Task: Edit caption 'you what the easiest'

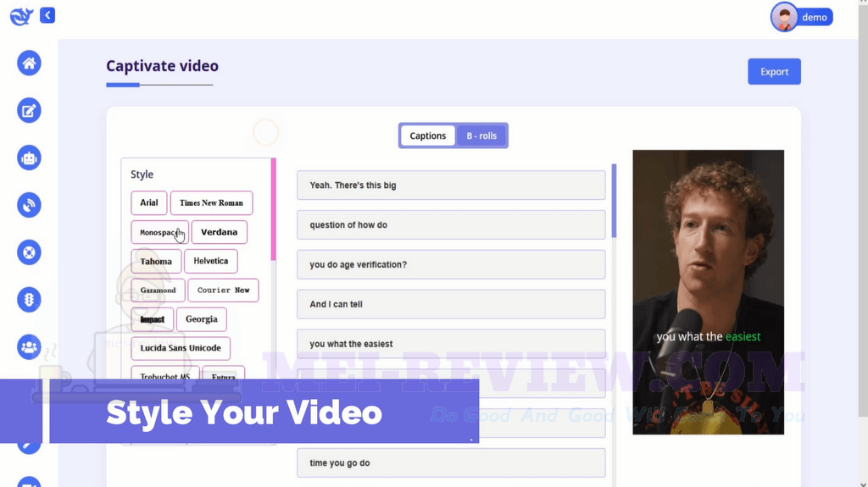Action: [x=451, y=344]
